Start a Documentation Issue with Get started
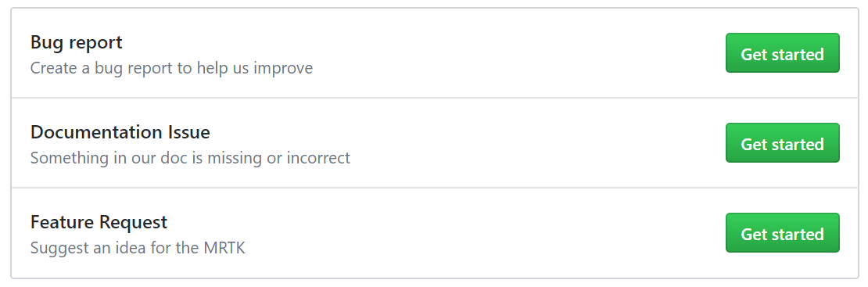Screen dimensions: 868x287 point(782,143)
